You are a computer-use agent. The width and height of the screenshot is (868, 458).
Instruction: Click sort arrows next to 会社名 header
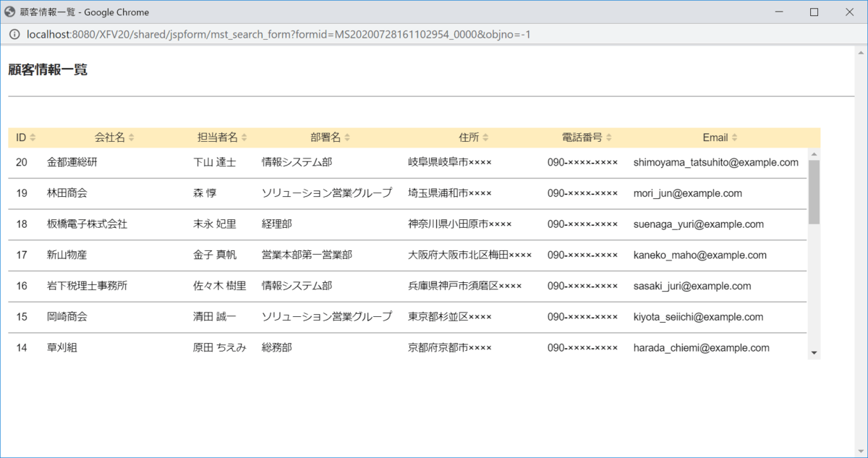pos(131,137)
